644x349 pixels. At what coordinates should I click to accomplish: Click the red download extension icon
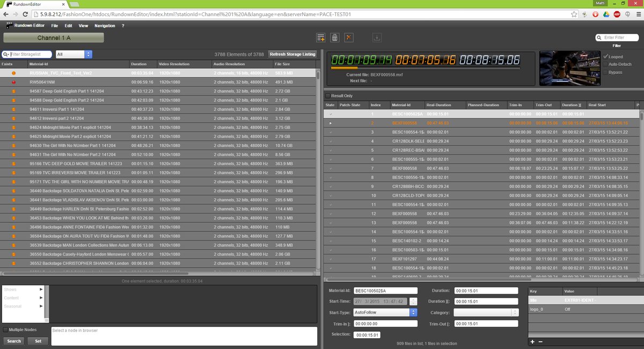point(595,14)
